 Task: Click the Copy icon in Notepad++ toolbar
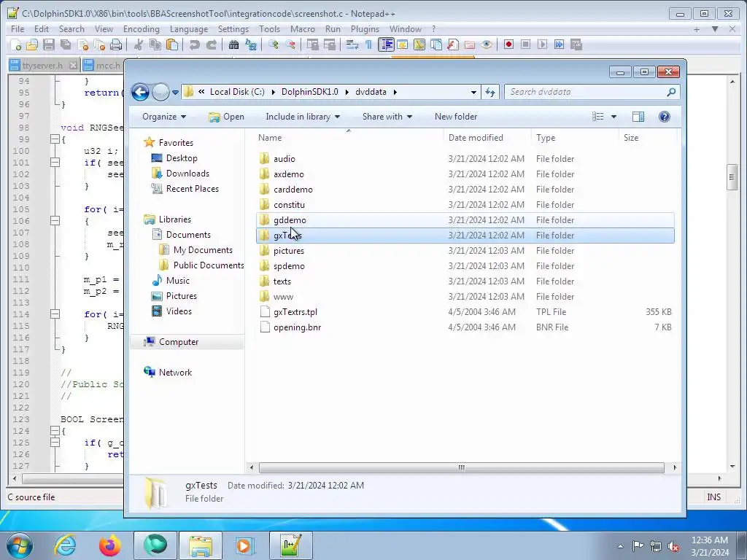155,44
